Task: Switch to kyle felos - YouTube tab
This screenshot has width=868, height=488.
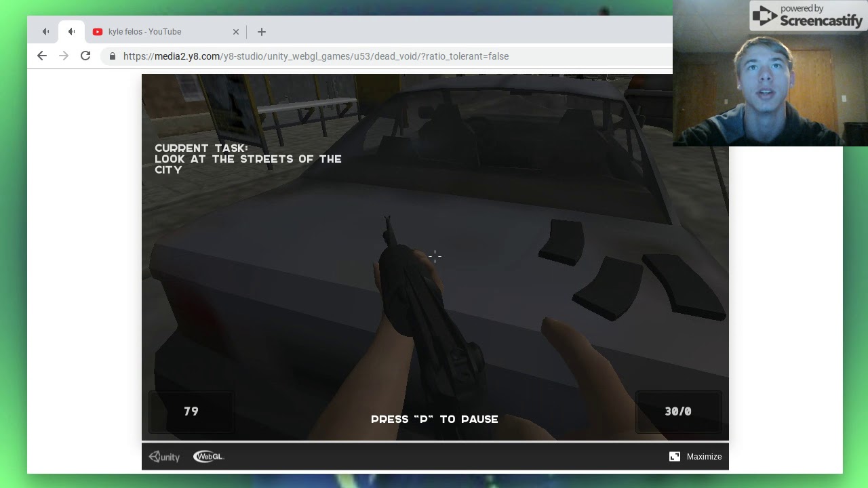Action: tap(165, 32)
